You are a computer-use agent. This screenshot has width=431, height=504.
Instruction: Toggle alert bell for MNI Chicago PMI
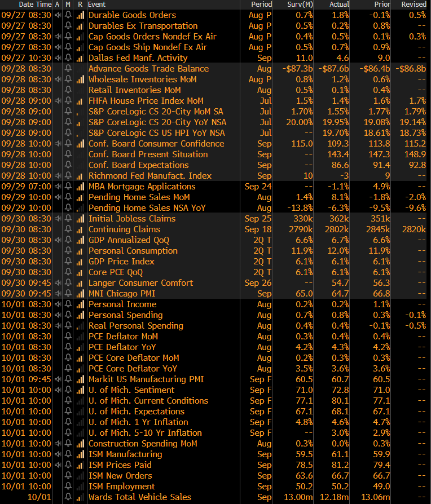68,294
